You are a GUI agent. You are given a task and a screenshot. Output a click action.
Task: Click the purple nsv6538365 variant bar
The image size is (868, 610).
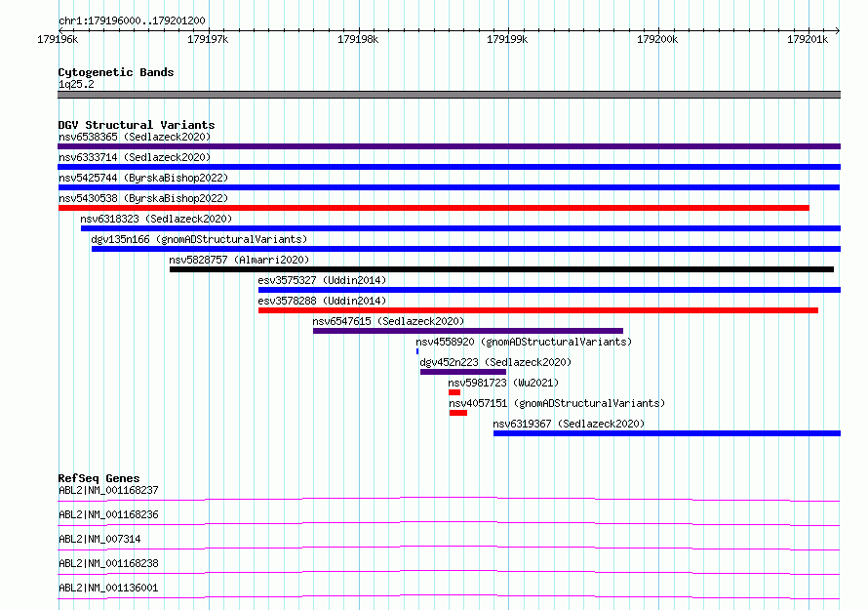(449, 146)
